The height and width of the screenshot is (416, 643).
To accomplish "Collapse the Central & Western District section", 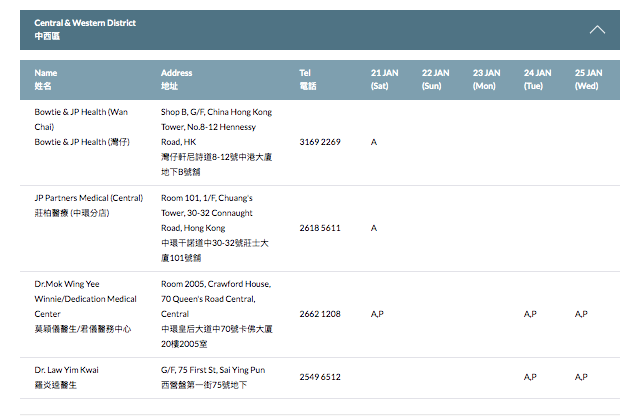I will (x=597, y=30).
